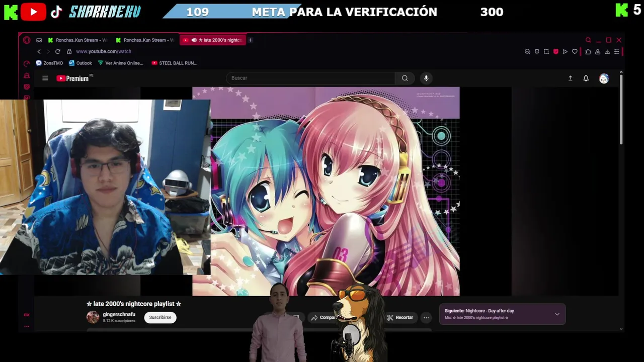Open the gingerschnafu channel name

click(x=119, y=315)
